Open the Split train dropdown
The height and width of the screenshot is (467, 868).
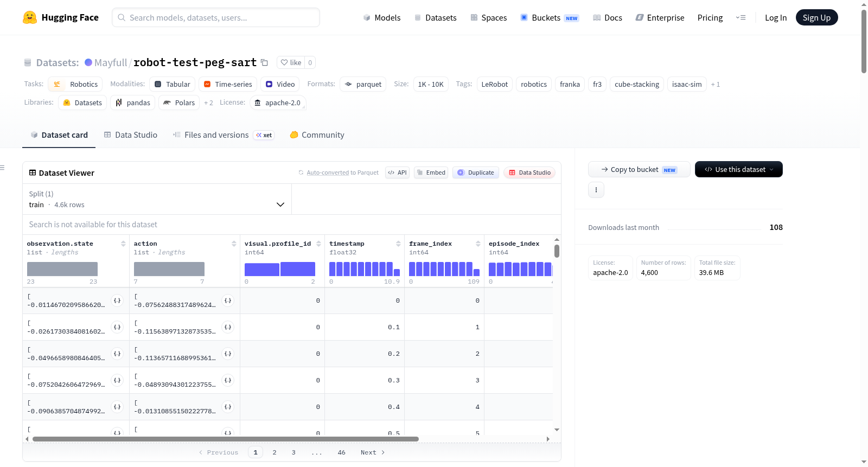click(x=157, y=199)
